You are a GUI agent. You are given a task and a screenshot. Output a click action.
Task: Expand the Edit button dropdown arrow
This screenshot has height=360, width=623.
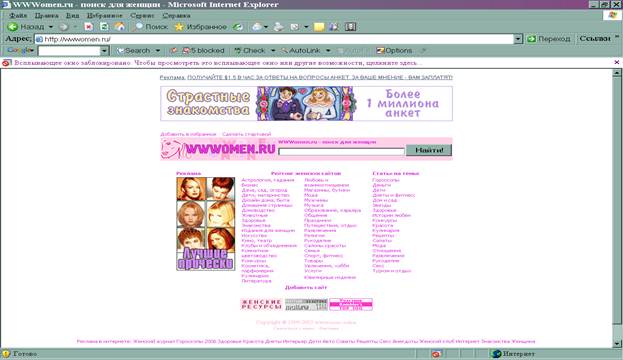coord(306,27)
